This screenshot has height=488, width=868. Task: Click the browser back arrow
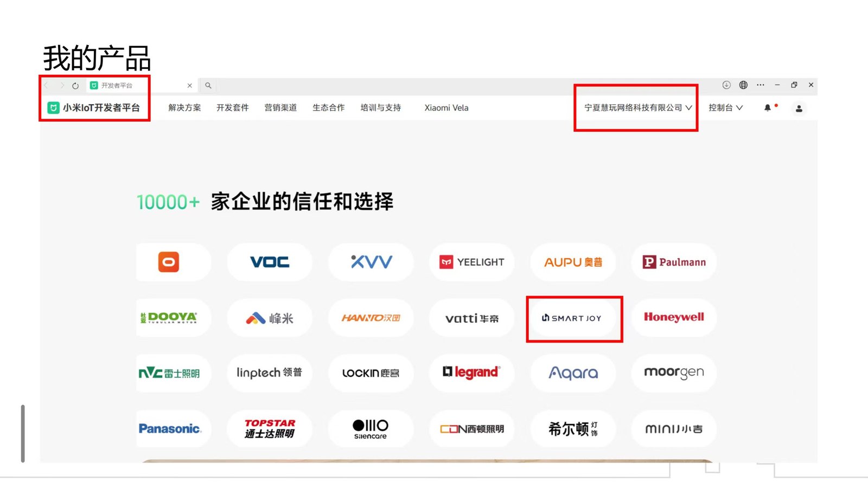(47, 86)
